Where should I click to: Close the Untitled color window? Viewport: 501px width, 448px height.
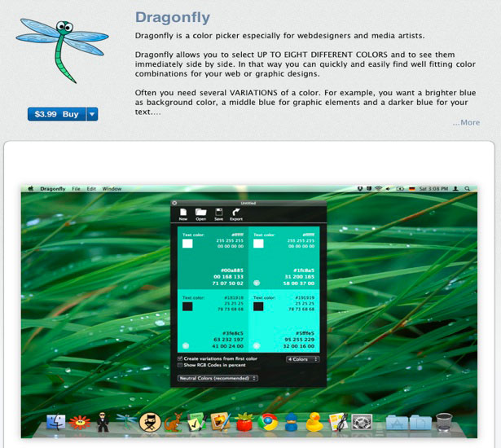[x=174, y=203]
